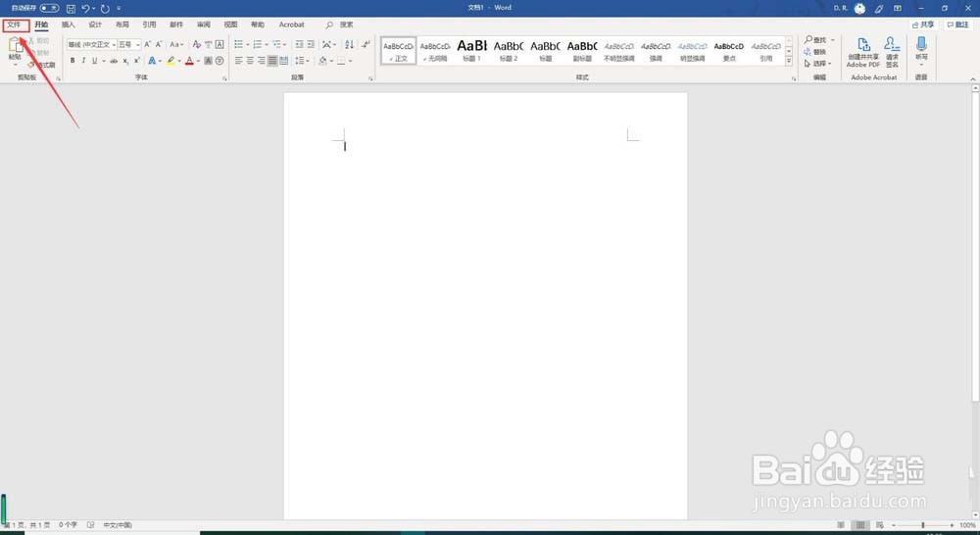Center the paragraph text

pos(249,61)
